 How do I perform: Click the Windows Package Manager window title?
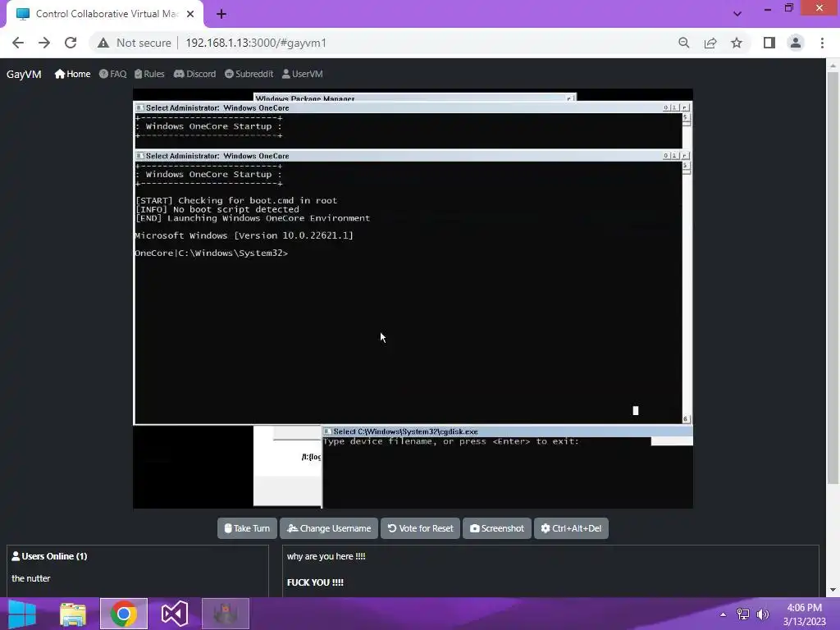coord(305,98)
